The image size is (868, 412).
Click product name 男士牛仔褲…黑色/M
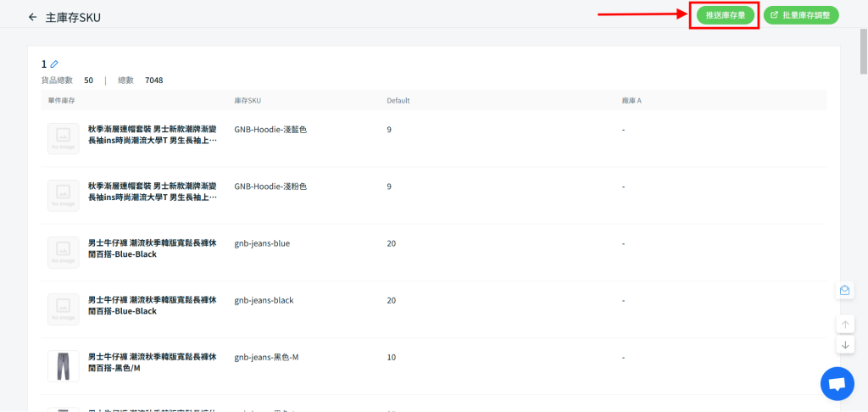pos(153,363)
